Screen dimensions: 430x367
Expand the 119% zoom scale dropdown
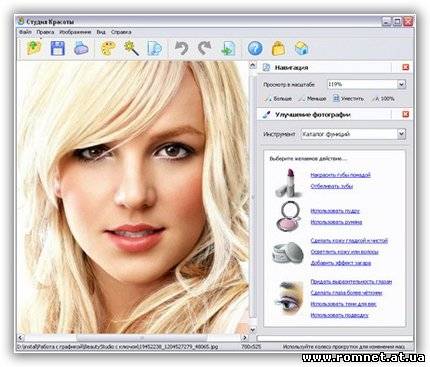pyautogui.click(x=401, y=84)
